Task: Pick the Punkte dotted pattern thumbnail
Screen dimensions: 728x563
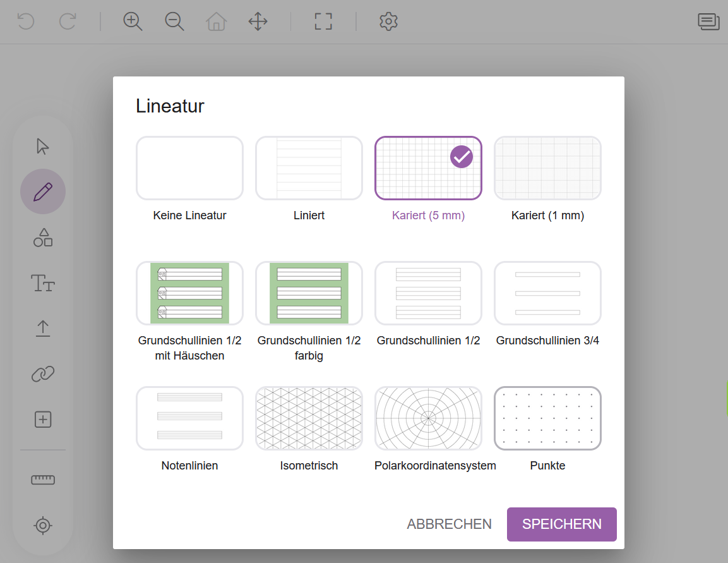Action: tap(547, 418)
